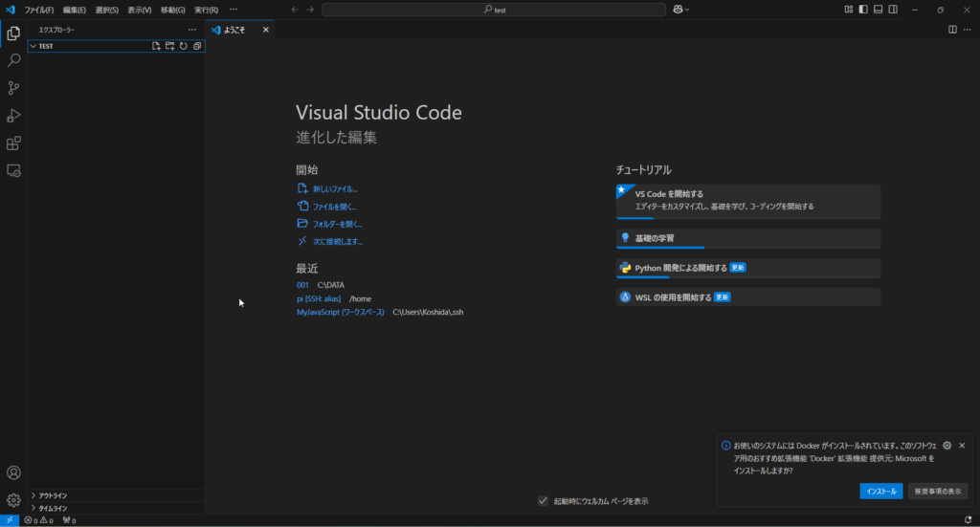Open the 移動(G) menu

pyautogui.click(x=172, y=10)
